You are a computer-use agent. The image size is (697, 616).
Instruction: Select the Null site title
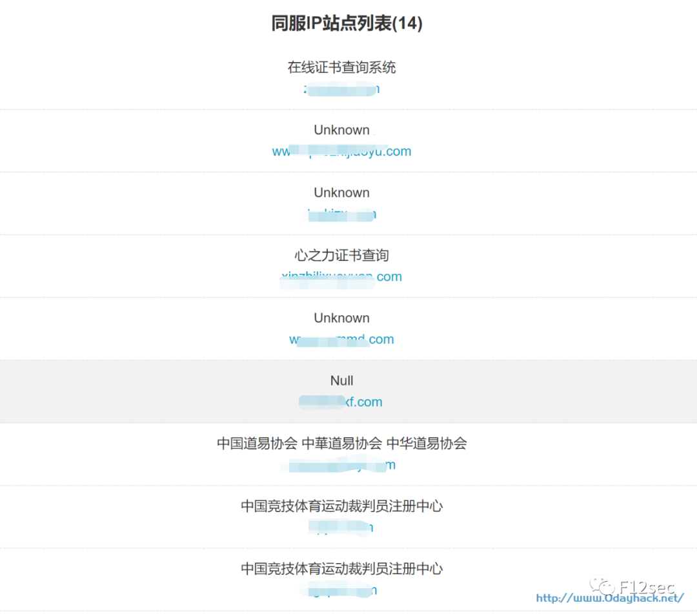tap(341, 381)
